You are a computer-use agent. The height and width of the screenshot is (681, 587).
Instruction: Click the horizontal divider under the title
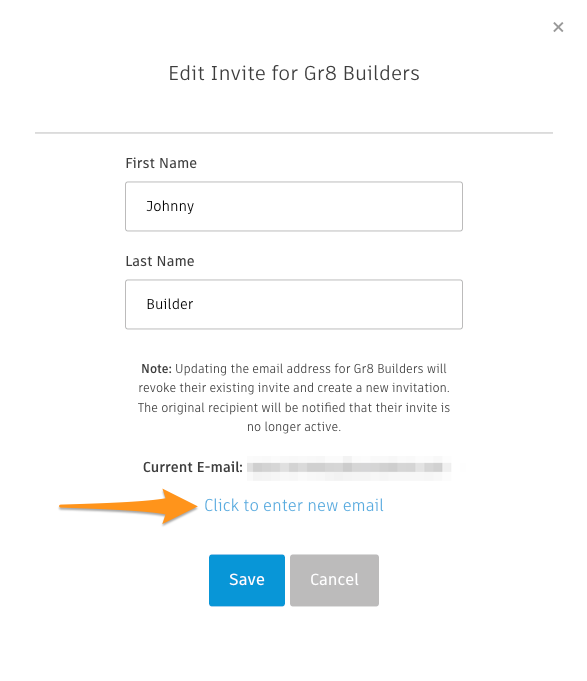pyautogui.click(x=294, y=132)
